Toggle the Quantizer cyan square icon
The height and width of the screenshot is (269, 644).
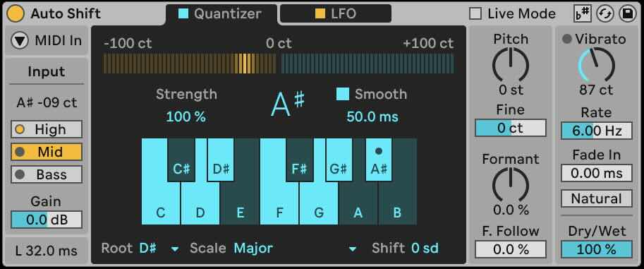(x=183, y=14)
